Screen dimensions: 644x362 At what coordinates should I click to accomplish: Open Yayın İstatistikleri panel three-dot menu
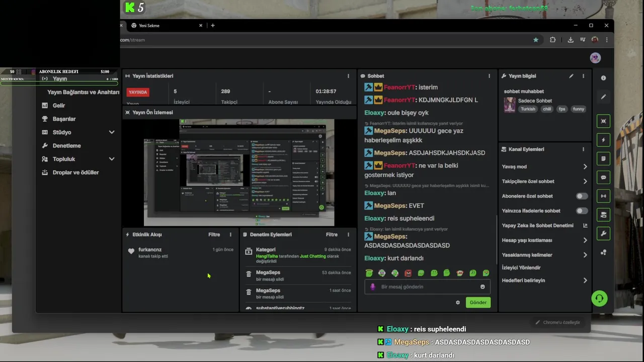point(348,76)
